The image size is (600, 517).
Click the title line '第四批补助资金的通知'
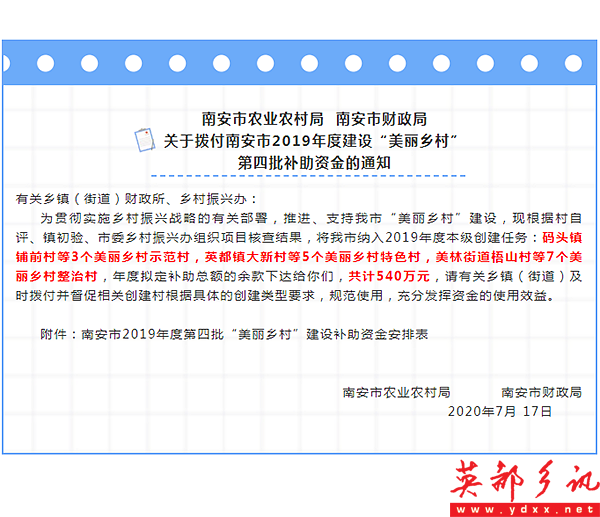point(314,163)
